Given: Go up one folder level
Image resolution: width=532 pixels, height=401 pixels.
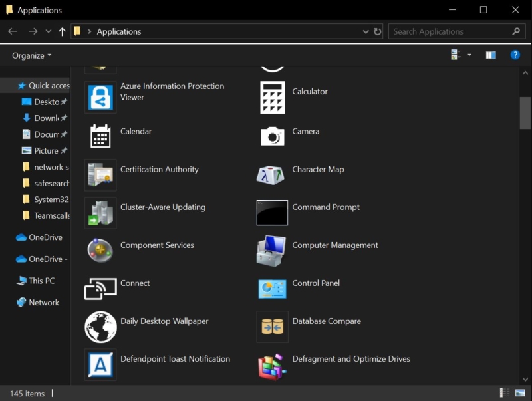Looking at the screenshot, I should 62,31.
